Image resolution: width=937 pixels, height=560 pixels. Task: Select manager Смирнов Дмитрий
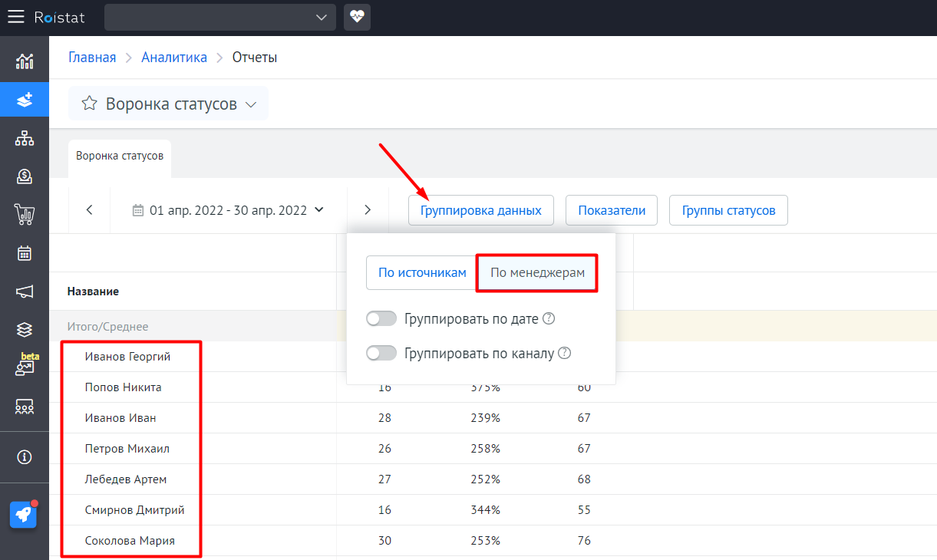click(x=134, y=510)
